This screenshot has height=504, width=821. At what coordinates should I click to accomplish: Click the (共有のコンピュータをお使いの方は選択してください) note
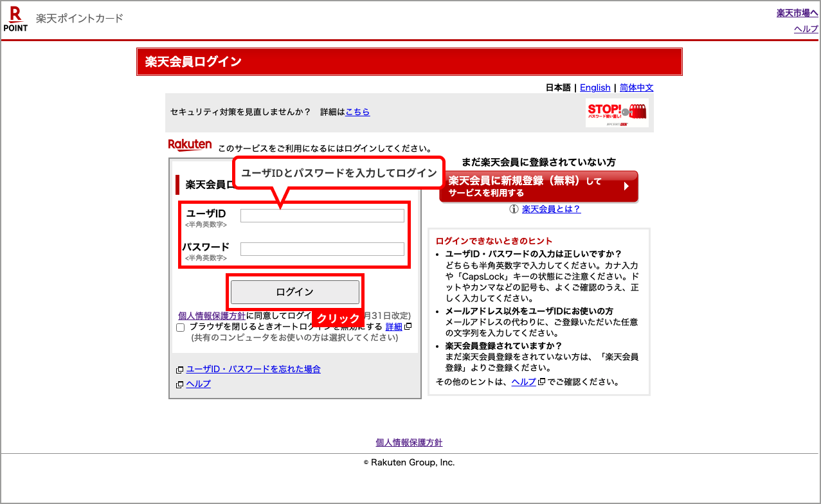(x=294, y=337)
